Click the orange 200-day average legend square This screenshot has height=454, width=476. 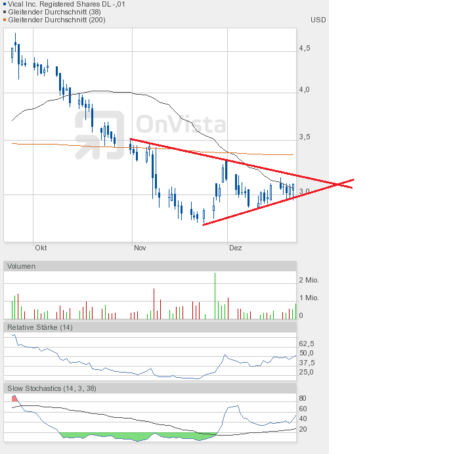coord(5,20)
